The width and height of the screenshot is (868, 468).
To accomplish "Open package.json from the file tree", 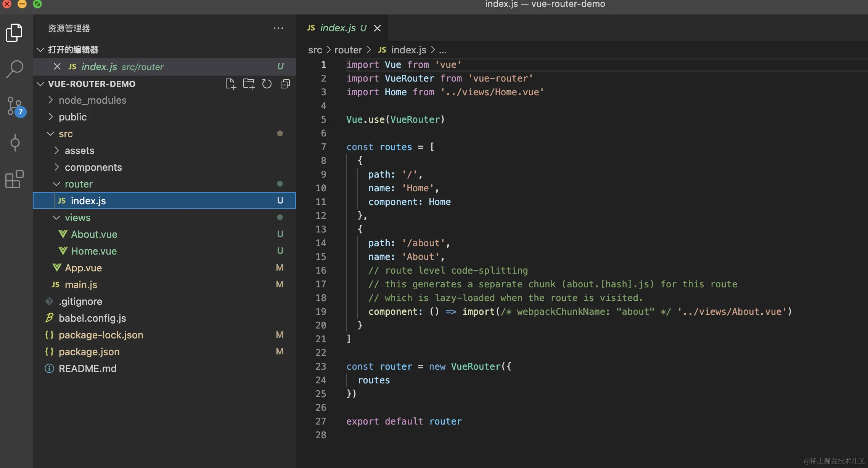I will [89, 352].
